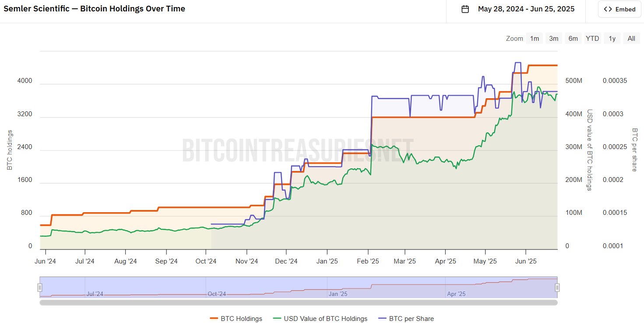644x324 pixels.
Task: Click the orange BTC Holdings legend line marker
Action: (x=214, y=319)
